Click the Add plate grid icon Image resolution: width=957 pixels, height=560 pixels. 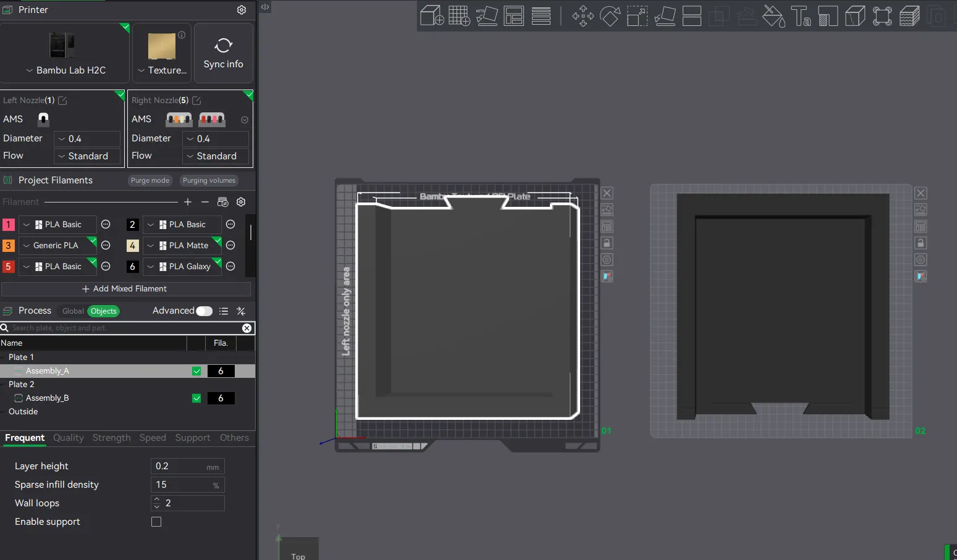pos(459,15)
